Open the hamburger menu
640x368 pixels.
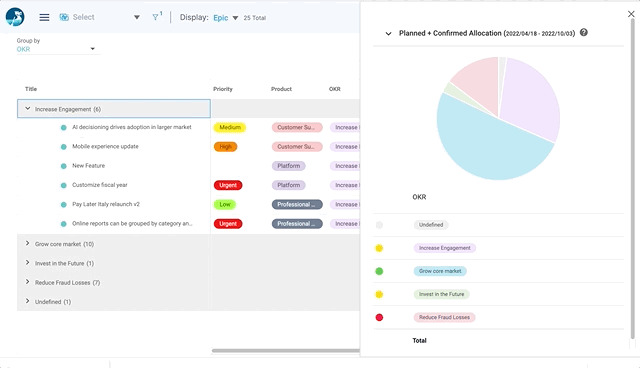tap(44, 17)
